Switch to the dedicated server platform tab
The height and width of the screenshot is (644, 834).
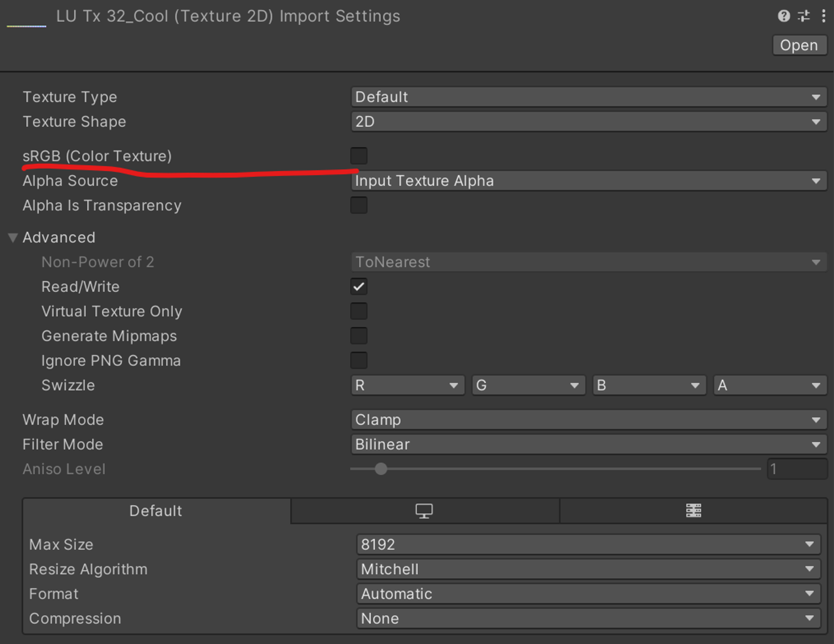click(693, 511)
